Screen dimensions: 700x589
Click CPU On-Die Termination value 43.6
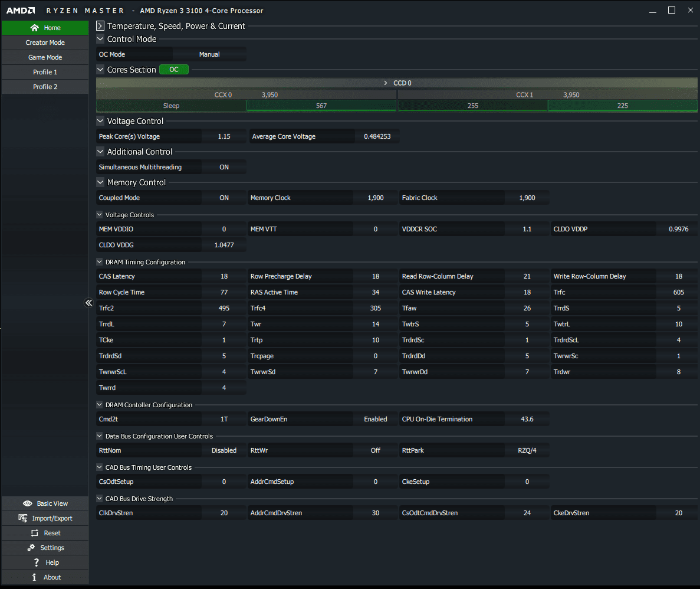tap(527, 419)
